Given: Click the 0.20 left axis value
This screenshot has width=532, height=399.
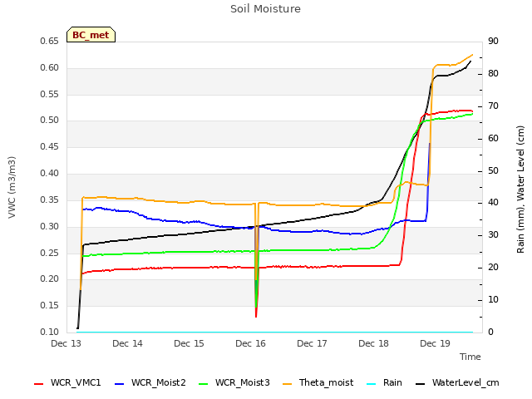Looking at the screenshot, I should pos(50,279).
